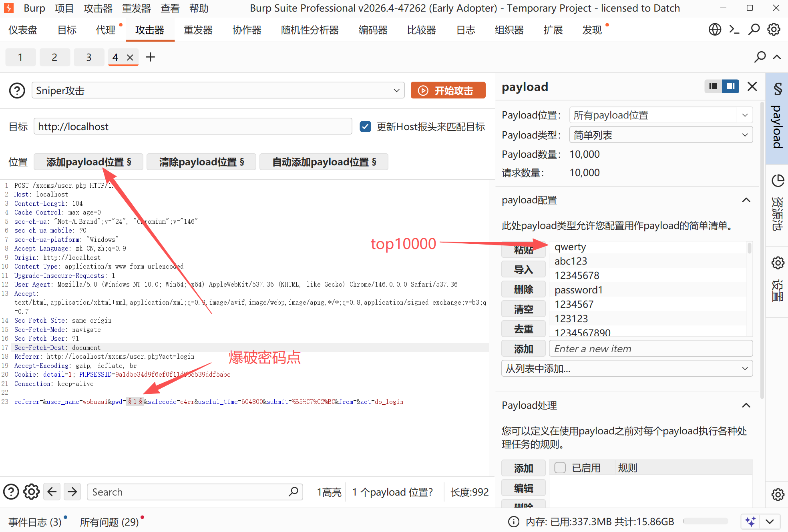Switch to the 随机性分析器 tab
The image size is (788, 532).
click(x=310, y=30)
